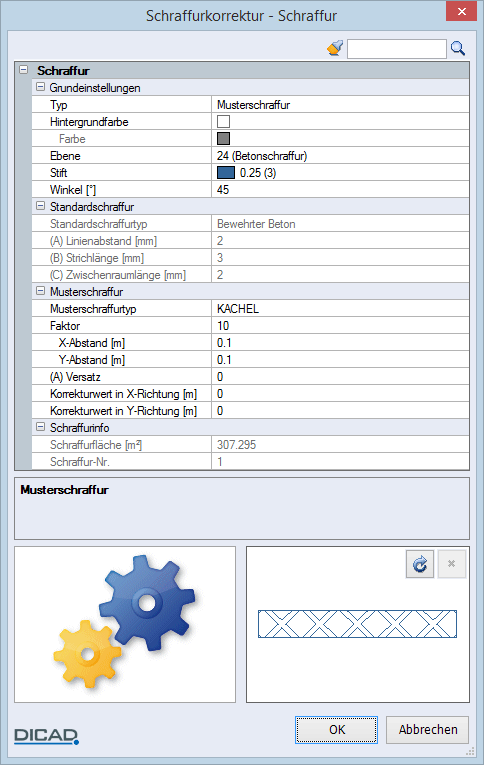Click the Winkel value field 45
Image resolution: width=484 pixels, height=765 pixels.
pos(341,190)
